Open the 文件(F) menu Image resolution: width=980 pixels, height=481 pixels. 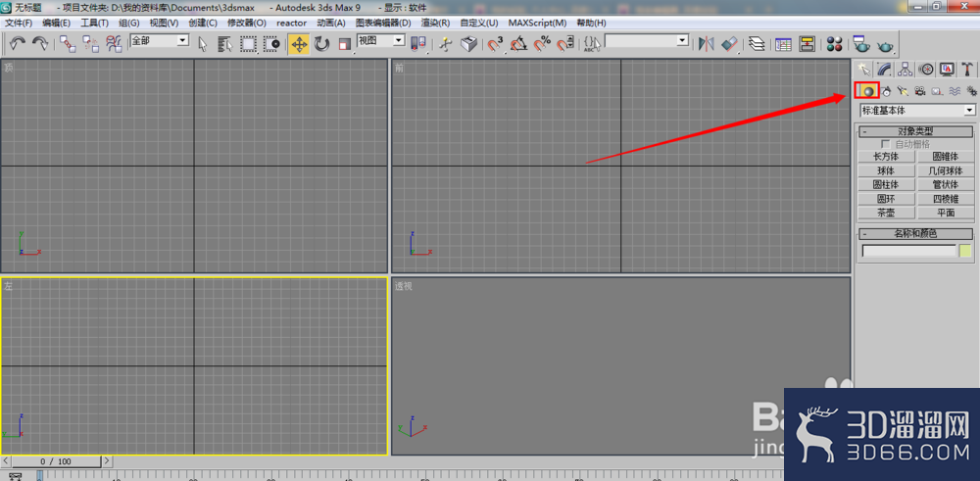tap(18, 23)
